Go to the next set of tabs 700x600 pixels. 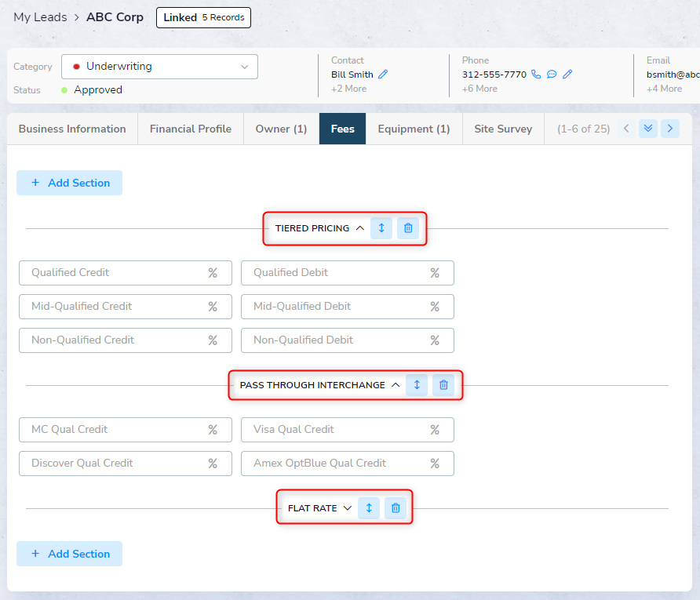pos(670,129)
